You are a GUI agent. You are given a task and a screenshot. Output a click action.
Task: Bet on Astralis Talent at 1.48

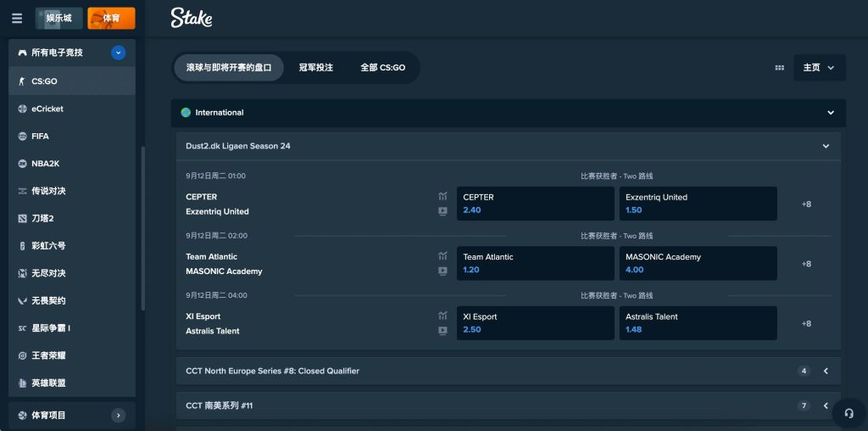click(698, 323)
